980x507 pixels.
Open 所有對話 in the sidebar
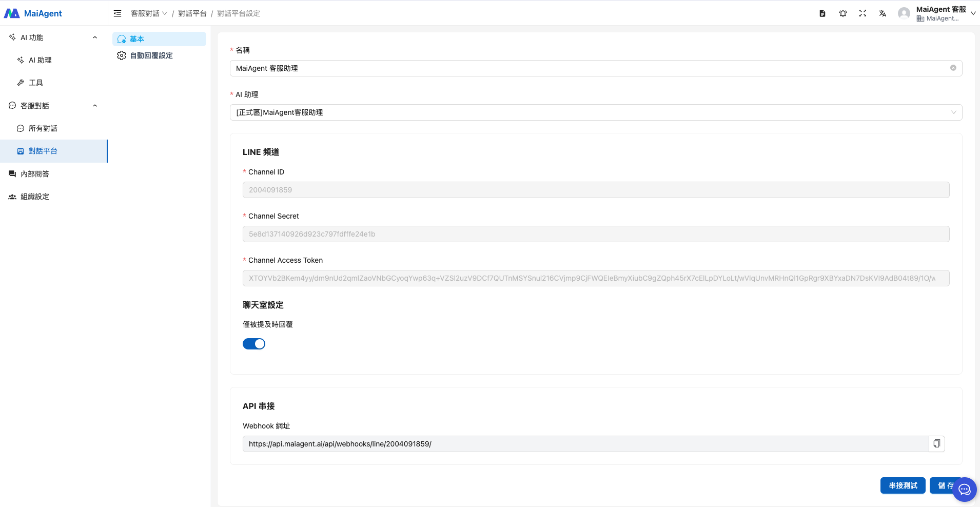[43, 128]
